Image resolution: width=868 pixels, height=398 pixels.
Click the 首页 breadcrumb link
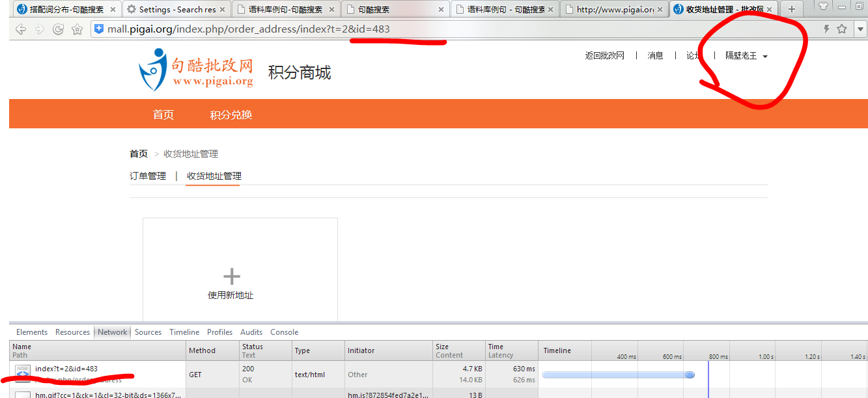[x=139, y=154]
